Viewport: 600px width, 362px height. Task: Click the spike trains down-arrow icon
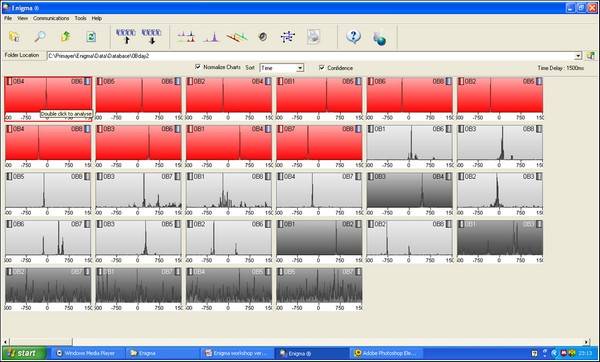pyautogui.click(x=152, y=36)
